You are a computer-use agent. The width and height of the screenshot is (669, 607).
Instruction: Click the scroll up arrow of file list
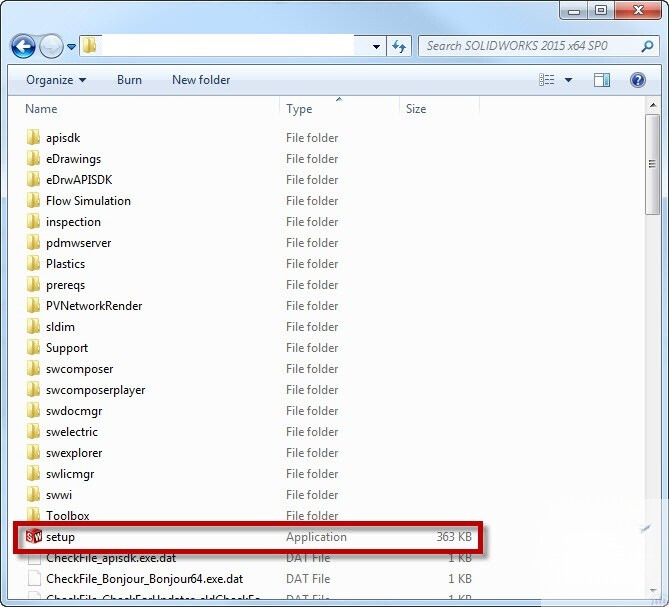coord(653,105)
